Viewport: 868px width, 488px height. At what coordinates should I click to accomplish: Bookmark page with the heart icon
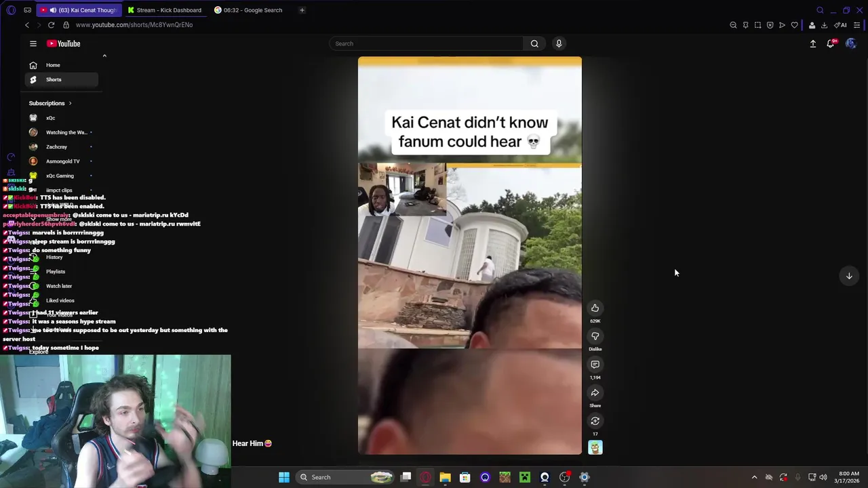tap(795, 25)
